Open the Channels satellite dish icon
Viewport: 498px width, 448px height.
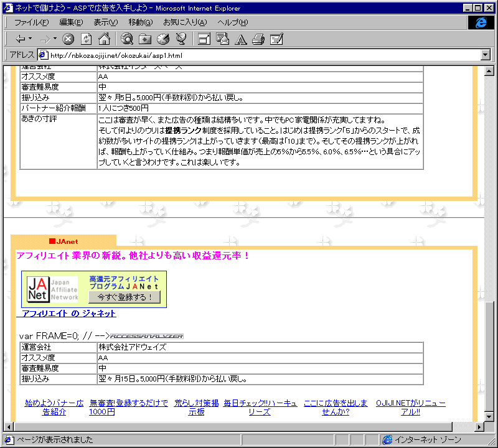tap(181, 39)
